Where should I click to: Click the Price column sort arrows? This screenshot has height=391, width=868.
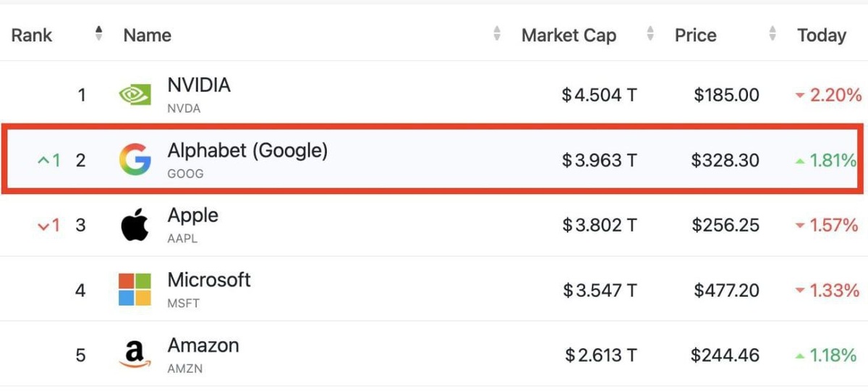coord(773,33)
